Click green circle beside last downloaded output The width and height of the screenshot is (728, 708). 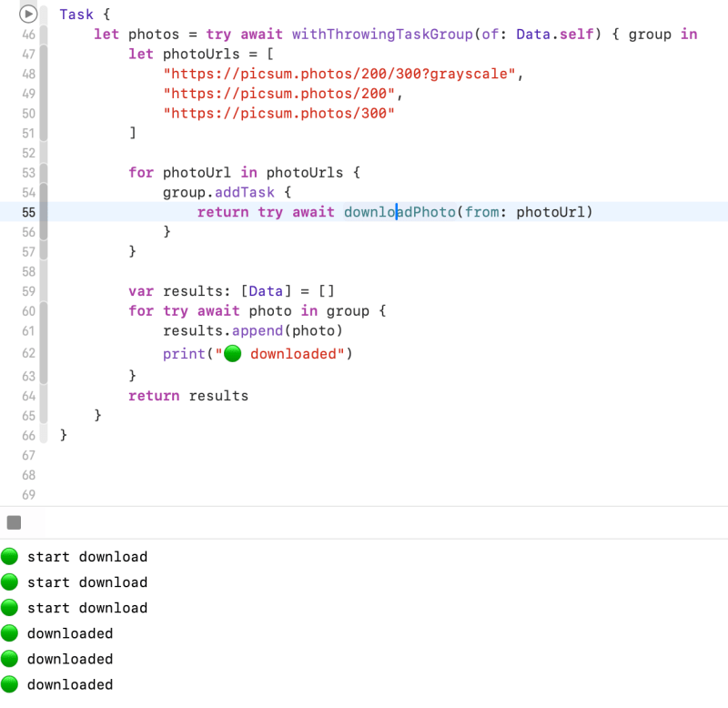pos(10,684)
